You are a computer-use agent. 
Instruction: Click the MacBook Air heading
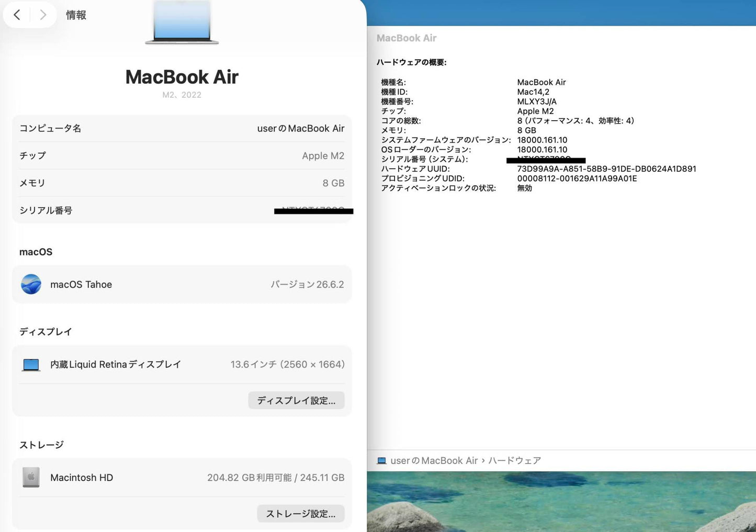tap(182, 77)
